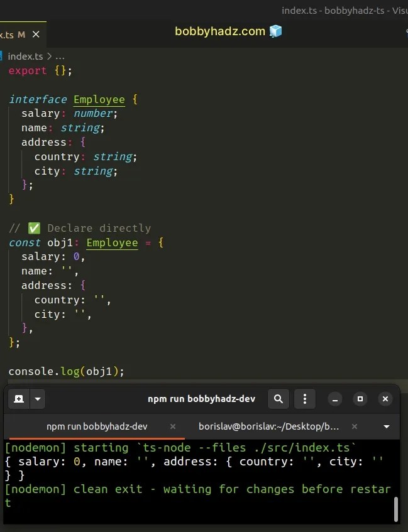
Task: Click the export keyword on first line
Action: tap(28, 70)
